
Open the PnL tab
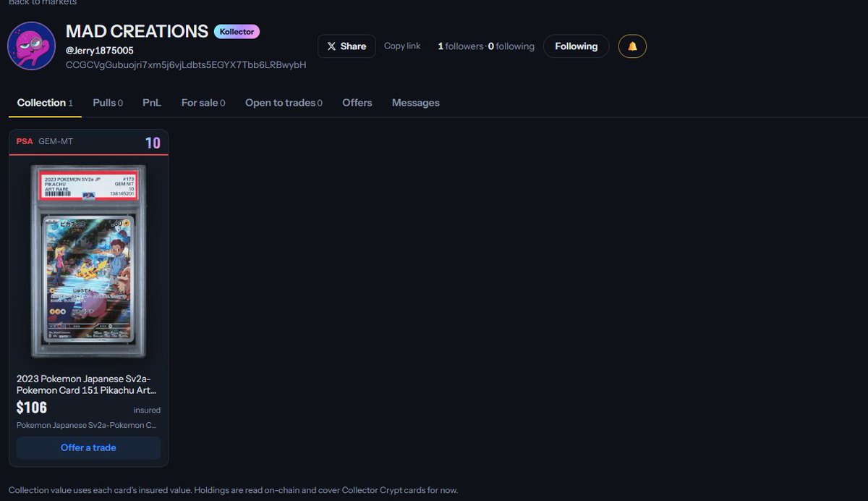point(152,103)
